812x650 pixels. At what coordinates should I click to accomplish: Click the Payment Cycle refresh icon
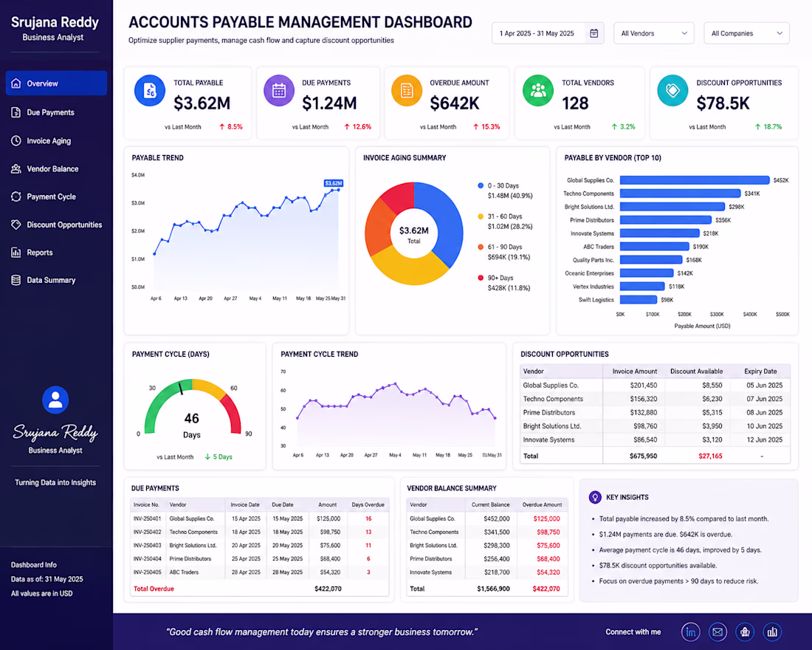pyautogui.click(x=16, y=196)
